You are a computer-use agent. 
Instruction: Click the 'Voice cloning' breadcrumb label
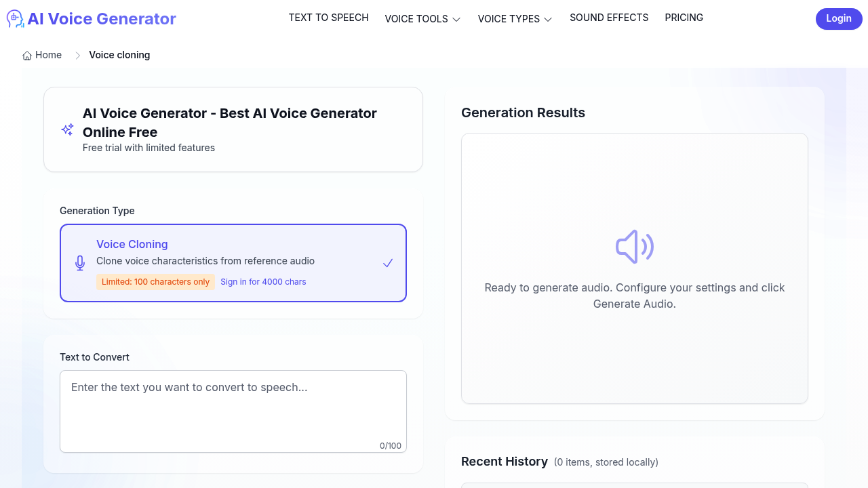tap(119, 55)
